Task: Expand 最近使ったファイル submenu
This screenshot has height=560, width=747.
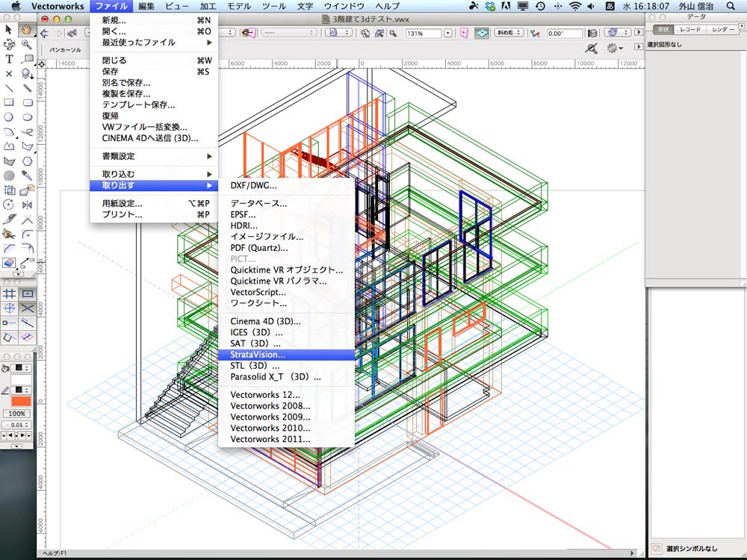Action: [154, 43]
